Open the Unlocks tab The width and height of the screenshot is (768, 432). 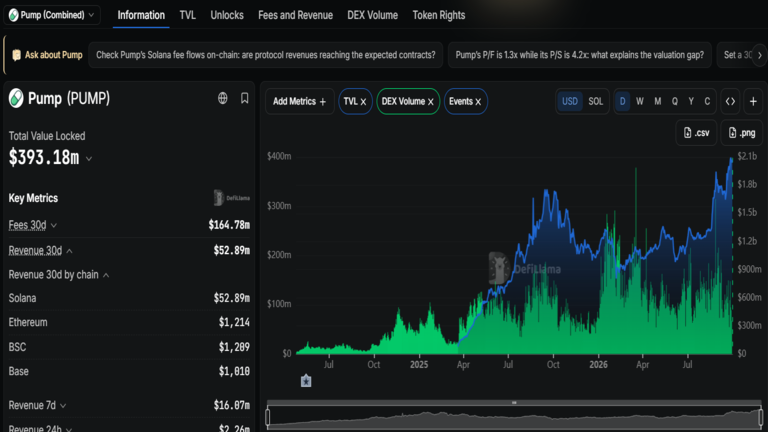[227, 15]
